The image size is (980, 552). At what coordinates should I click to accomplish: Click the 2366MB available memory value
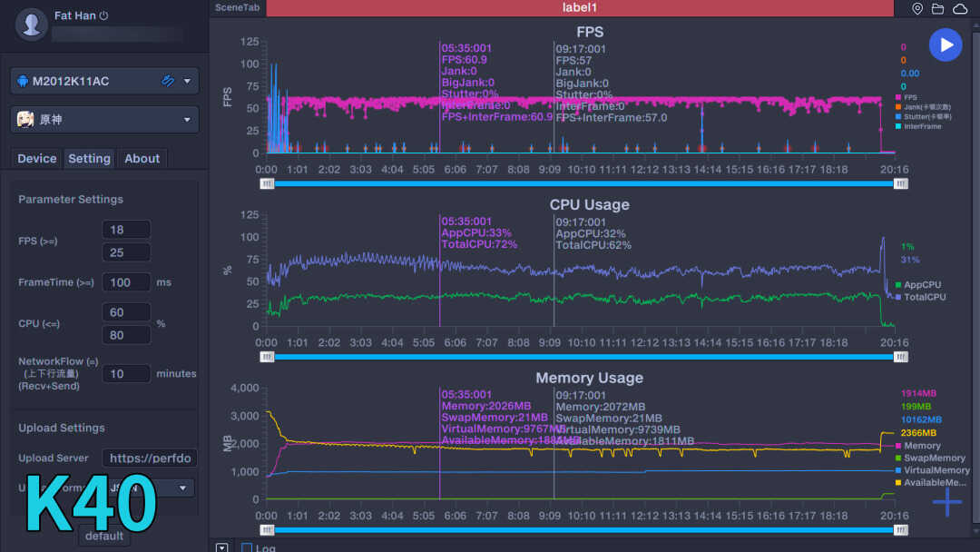[x=918, y=432]
